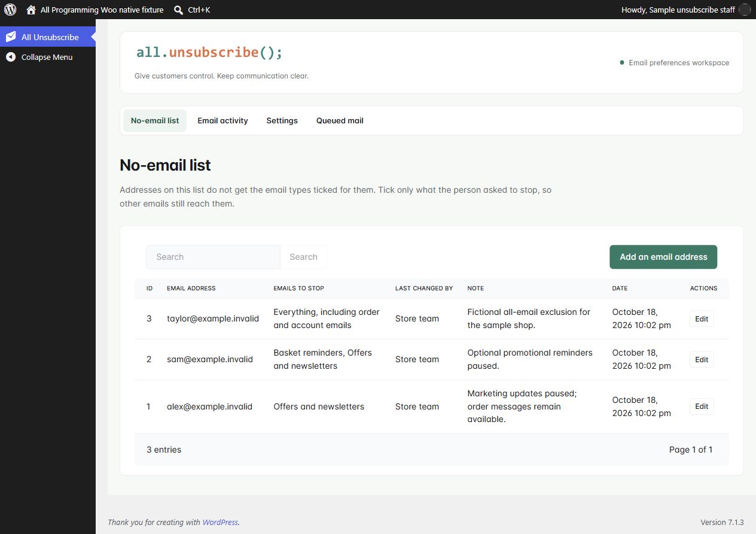Click the ACTIONS column header

(x=703, y=288)
